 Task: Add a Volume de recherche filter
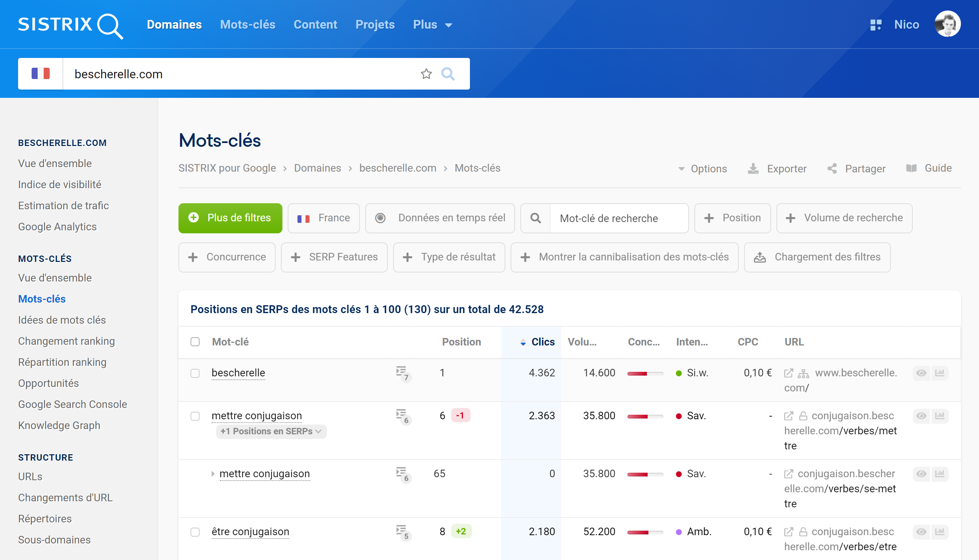(844, 218)
